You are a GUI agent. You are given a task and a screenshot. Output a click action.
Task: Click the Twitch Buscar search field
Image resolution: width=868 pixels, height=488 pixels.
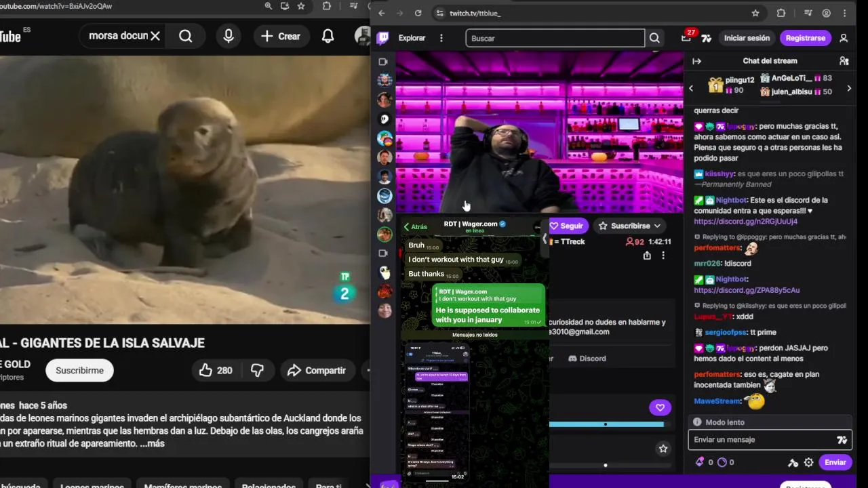pos(555,38)
